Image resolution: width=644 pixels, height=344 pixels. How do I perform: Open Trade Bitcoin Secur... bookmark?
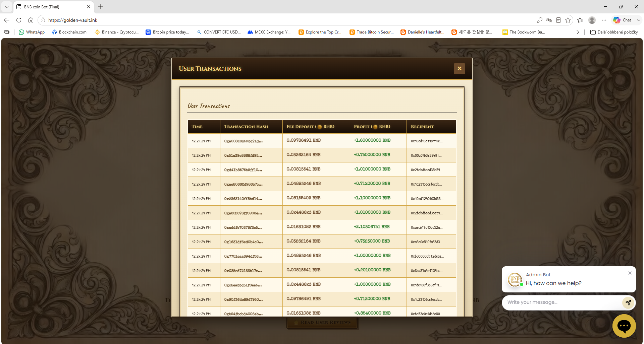coord(372,32)
